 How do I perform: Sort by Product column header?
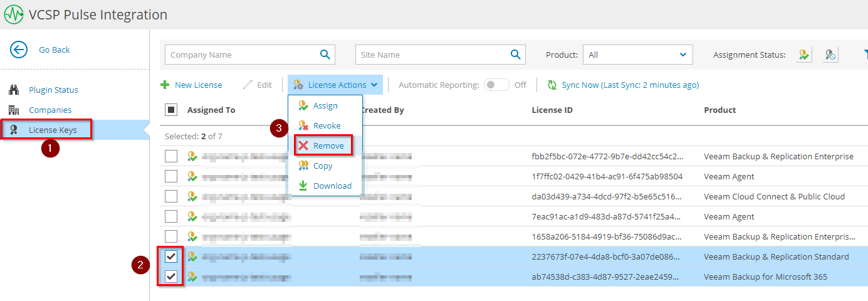720,110
